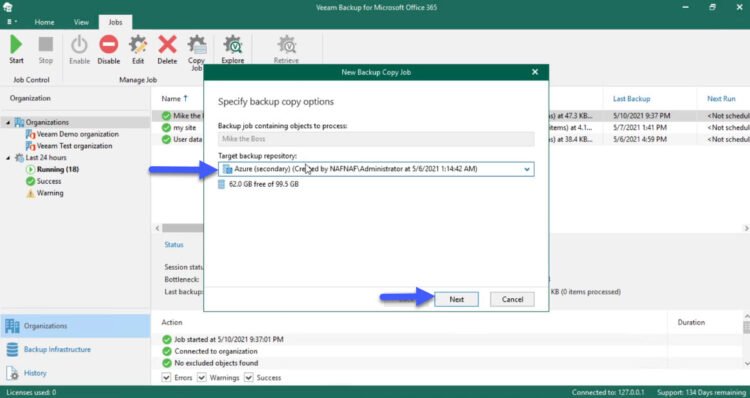Click the Next button in dialog
Image resolution: width=750 pixels, height=398 pixels.
[x=456, y=299]
